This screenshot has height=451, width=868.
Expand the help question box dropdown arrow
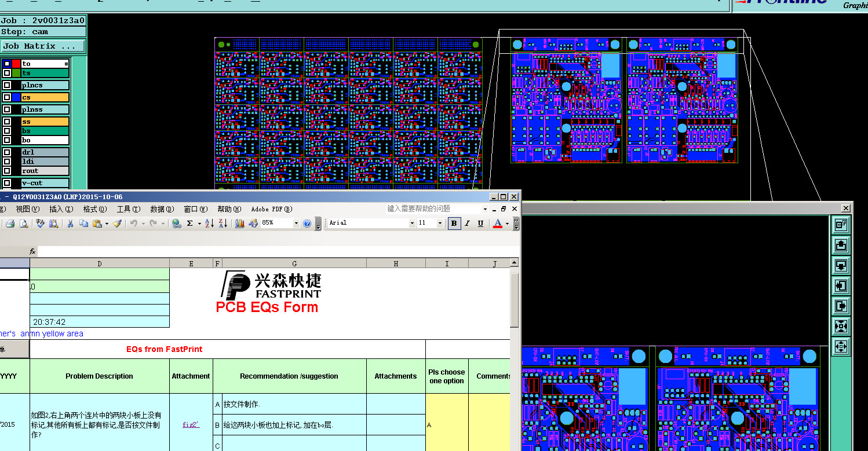[x=485, y=209]
